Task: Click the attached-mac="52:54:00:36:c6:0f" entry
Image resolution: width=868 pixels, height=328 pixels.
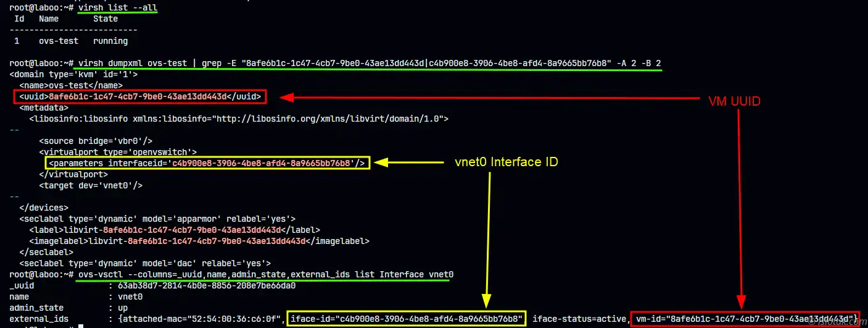Action: click(x=204, y=319)
